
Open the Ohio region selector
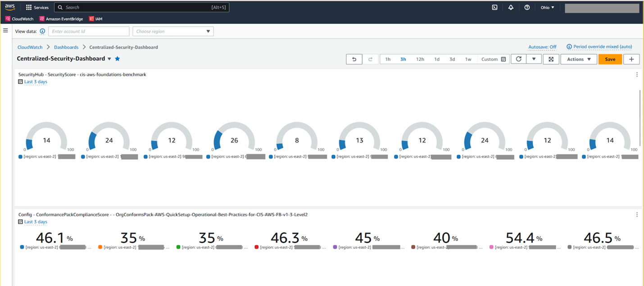pyautogui.click(x=546, y=7)
